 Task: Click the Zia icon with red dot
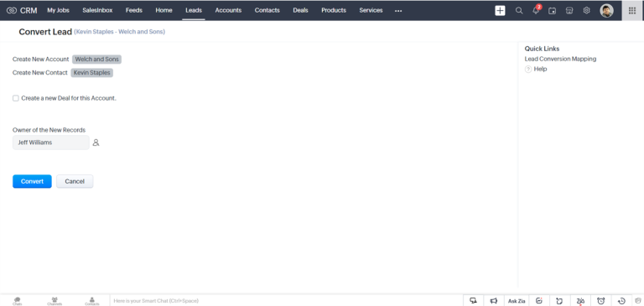point(580,301)
